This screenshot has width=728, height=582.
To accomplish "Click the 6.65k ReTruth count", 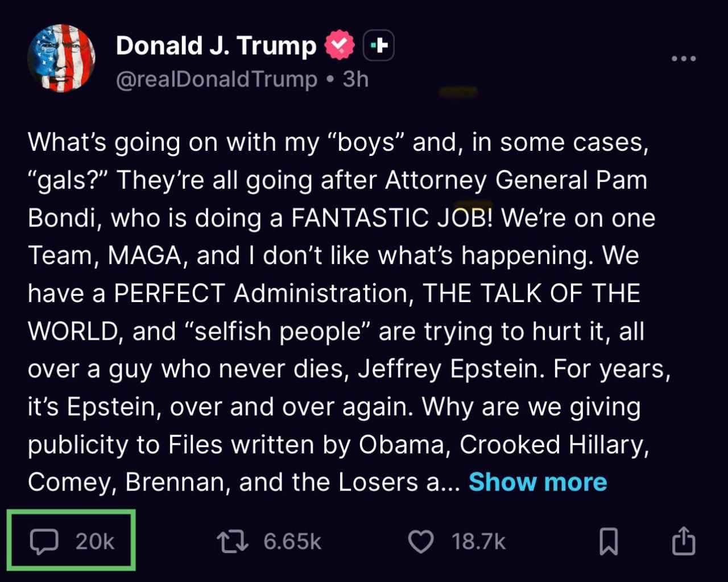I will point(292,541).
